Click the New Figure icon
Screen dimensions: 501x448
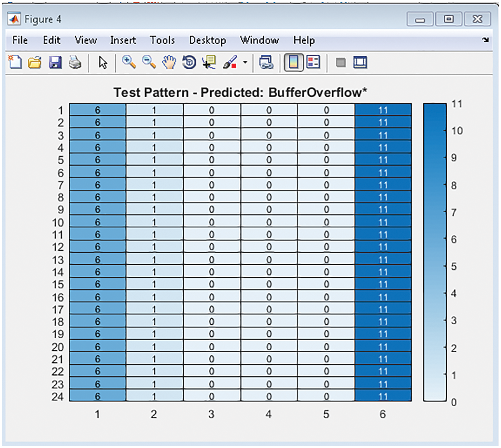(15, 62)
